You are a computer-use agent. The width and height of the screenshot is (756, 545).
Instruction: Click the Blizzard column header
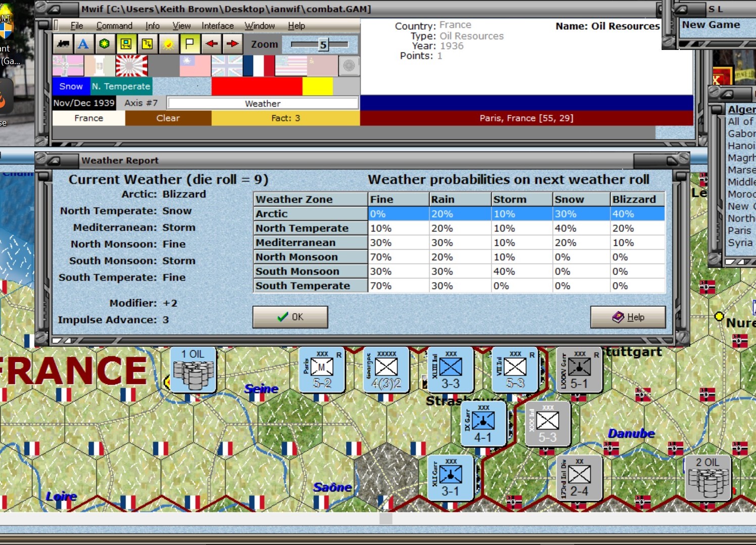pos(637,199)
